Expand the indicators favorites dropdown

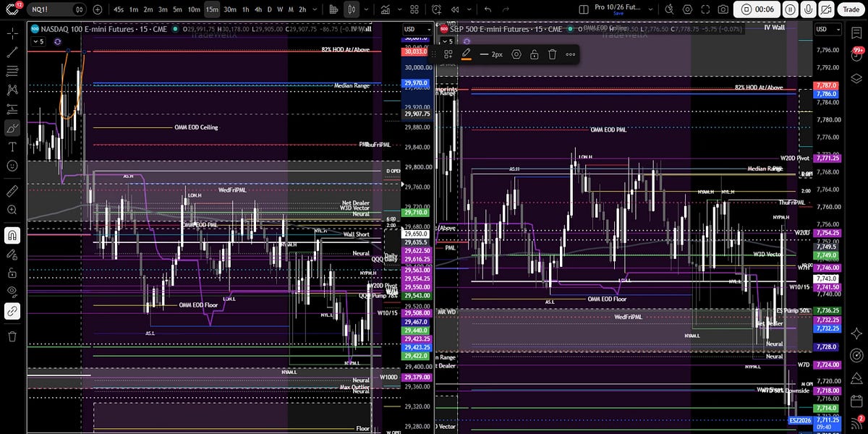point(400,9)
